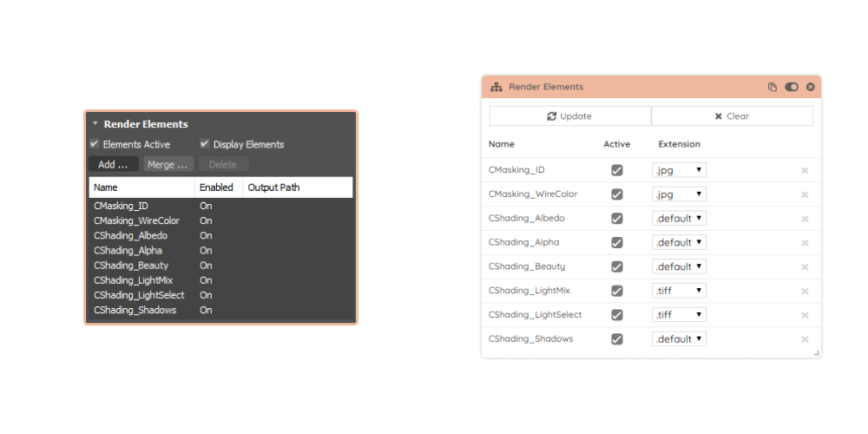Click the copy icon in the Render Elements header
The image size is (868, 434).
coord(773,87)
